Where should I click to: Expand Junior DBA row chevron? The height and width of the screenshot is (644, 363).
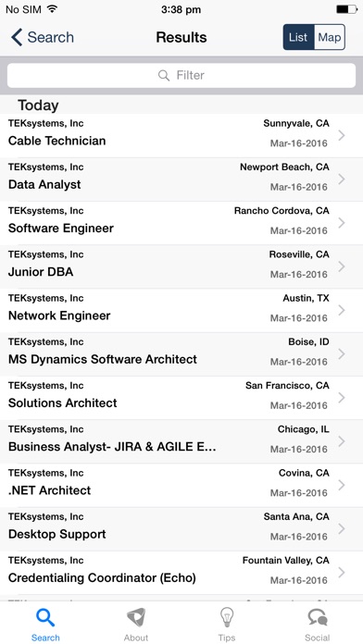342,266
